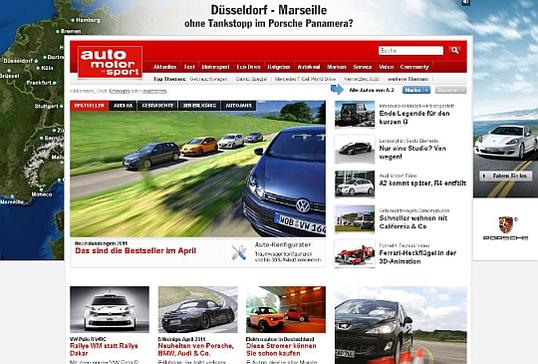The height and width of the screenshot is (364, 538).
Task: Open the Autokauf menu
Action: point(309,67)
